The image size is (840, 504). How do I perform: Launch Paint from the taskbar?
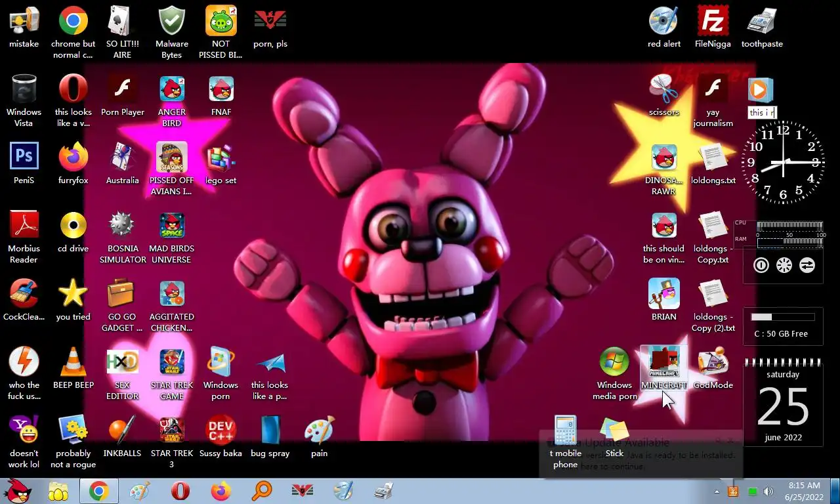click(140, 491)
